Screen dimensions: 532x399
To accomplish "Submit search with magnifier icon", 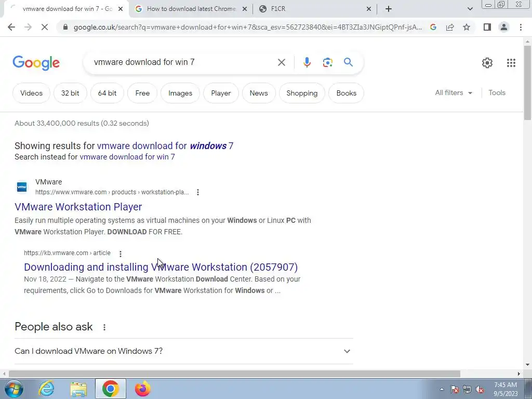I will pos(348,62).
